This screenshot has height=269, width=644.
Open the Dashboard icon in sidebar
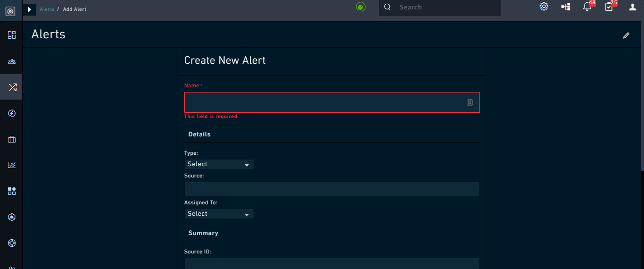pos(12,35)
